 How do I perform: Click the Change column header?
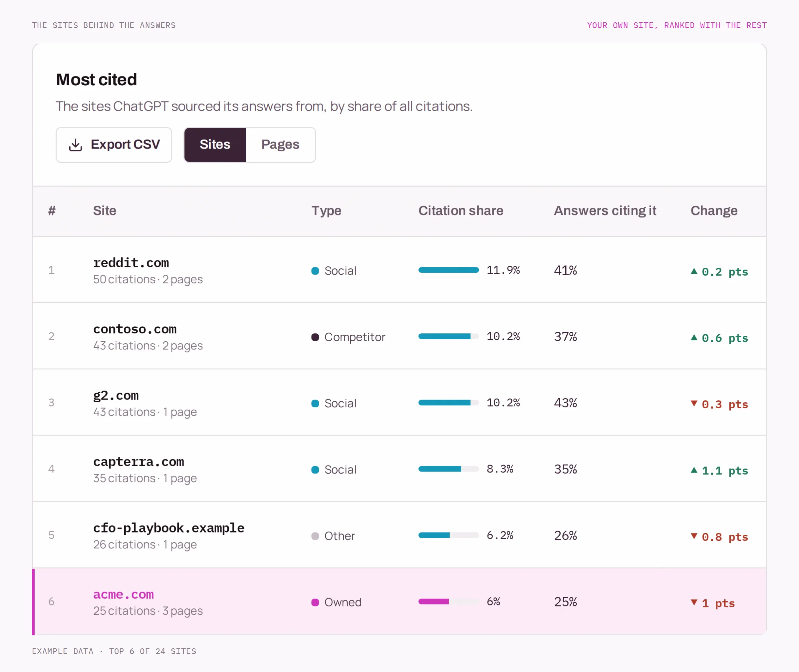tap(714, 211)
